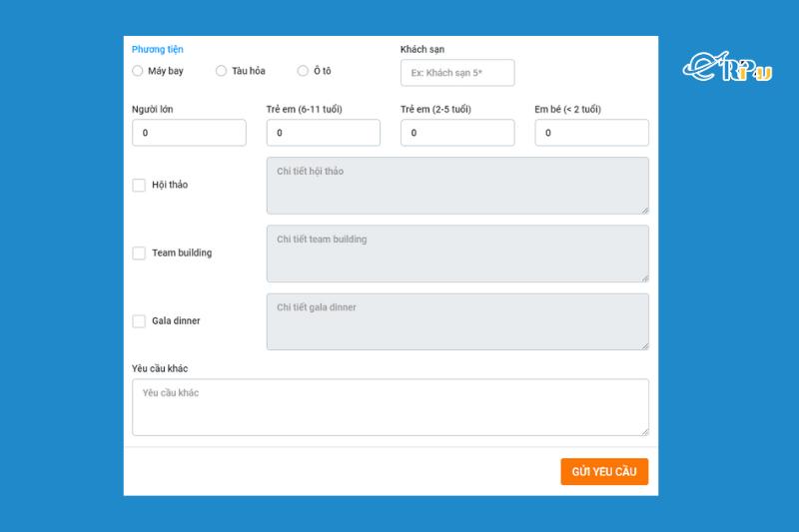The height and width of the screenshot is (532, 799).
Task: Enable the Team building checkbox
Action: [139, 254]
